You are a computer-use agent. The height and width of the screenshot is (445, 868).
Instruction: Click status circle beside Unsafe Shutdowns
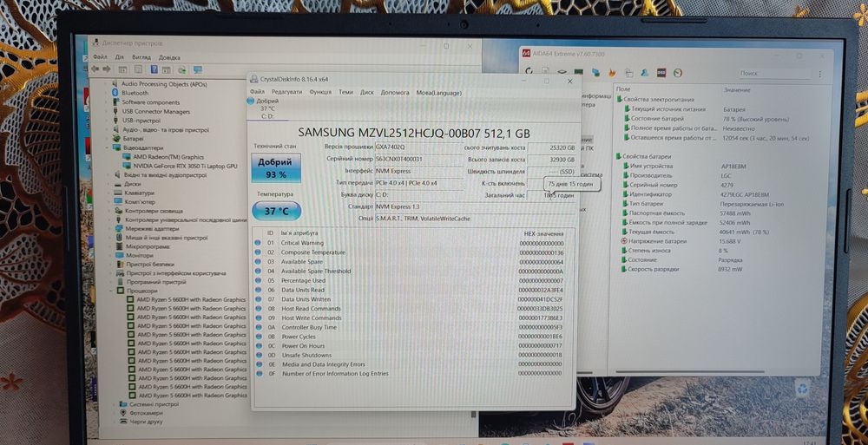pos(259,356)
